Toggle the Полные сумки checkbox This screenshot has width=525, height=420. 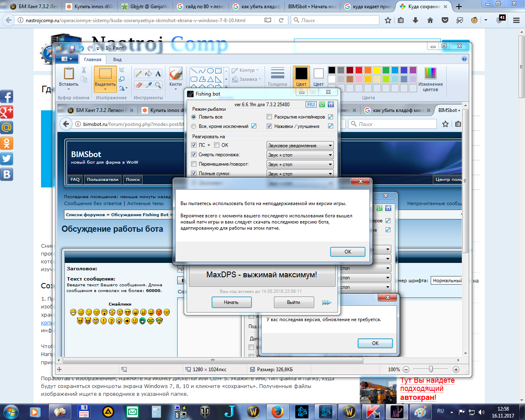tap(194, 173)
